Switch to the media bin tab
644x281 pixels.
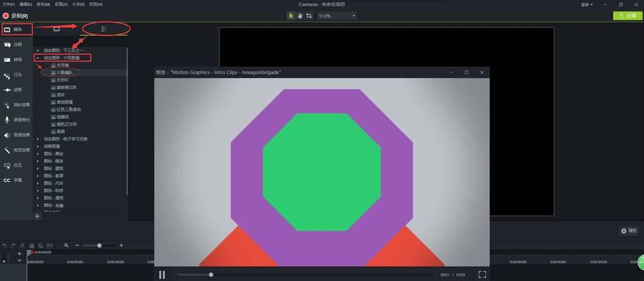point(57,29)
